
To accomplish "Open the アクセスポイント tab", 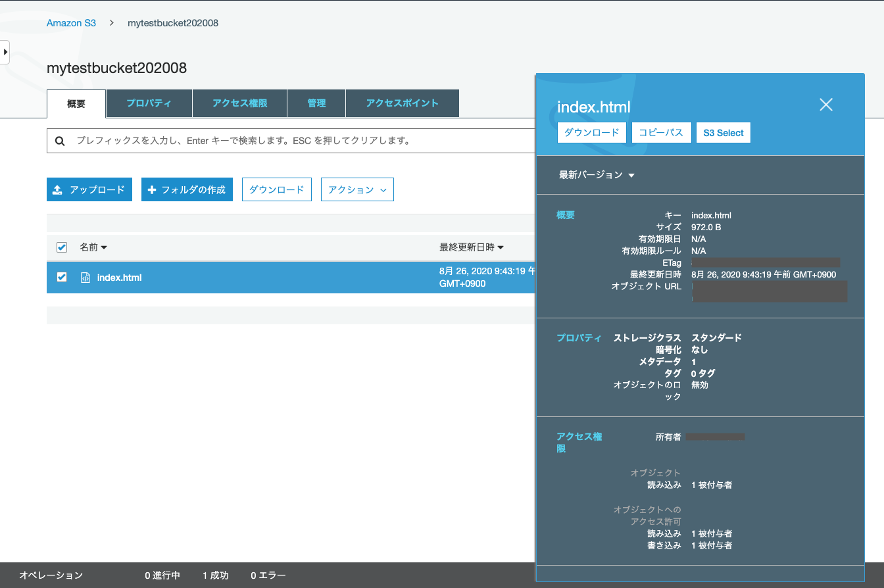I will coord(402,103).
